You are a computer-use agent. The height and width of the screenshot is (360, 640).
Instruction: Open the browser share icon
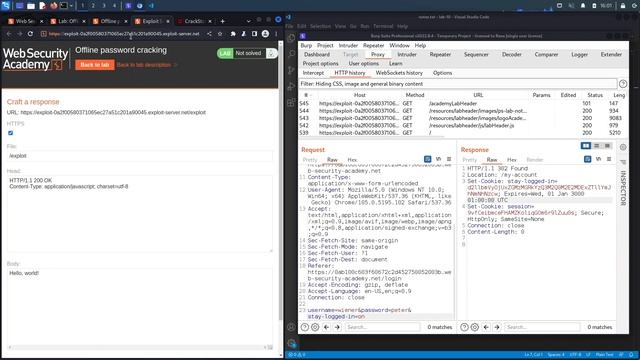coord(209,34)
